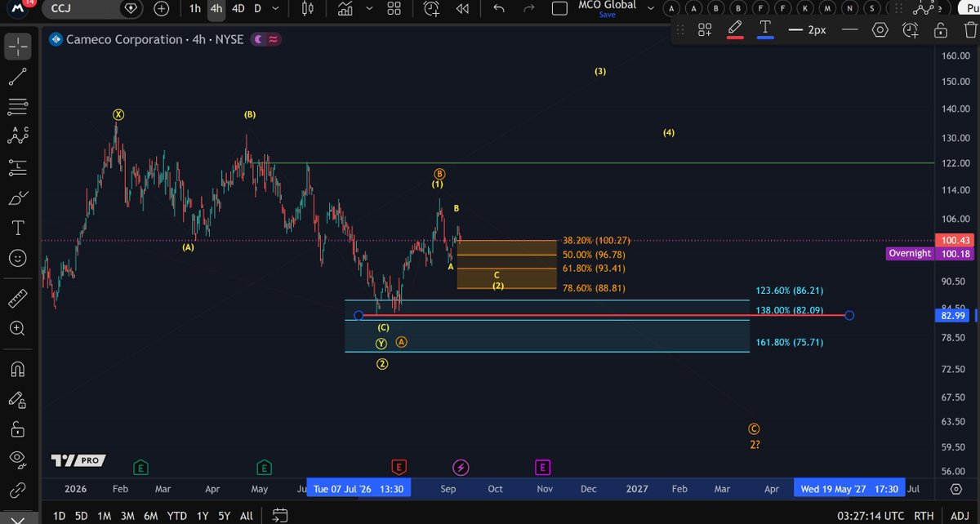The width and height of the screenshot is (980, 524).
Task: Open the Fibonacci and Gann tools
Action: [x=17, y=107]
